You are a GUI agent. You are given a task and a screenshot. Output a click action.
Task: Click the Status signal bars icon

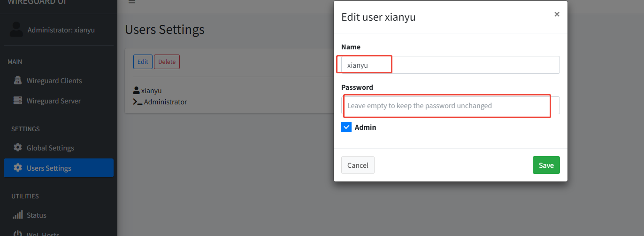click(18, 215)
